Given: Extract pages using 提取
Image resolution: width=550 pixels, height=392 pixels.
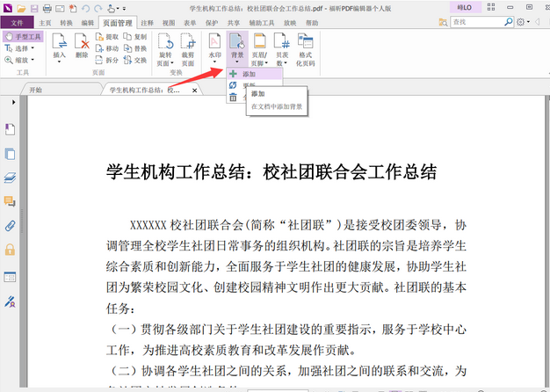Looking at the screenshot, I should pos(107,37).
